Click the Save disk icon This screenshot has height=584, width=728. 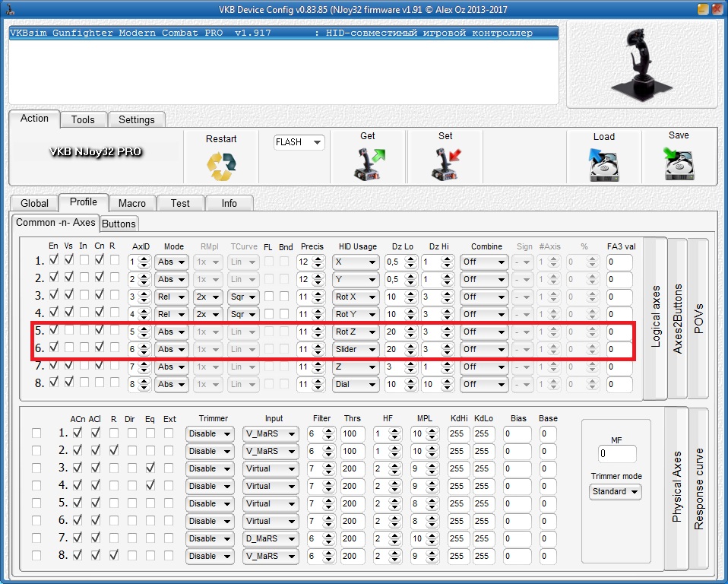679,162
